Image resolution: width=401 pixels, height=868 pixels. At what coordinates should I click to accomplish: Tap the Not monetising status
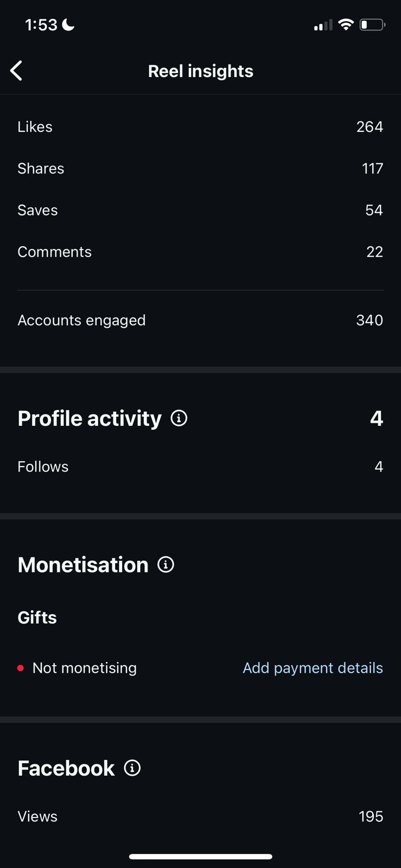pyautogui.click(x=84, y=668)
